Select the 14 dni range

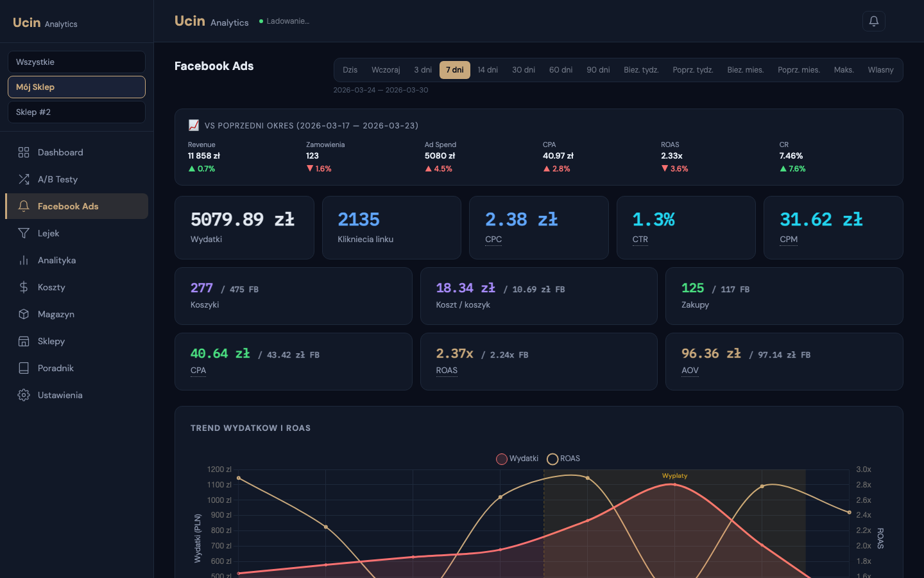pos(488,70)
